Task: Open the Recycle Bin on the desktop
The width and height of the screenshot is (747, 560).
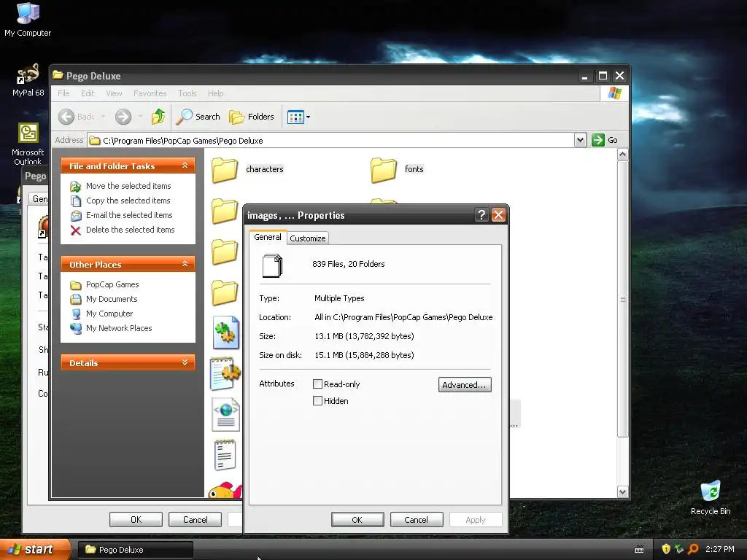Action: coord(711,497)
